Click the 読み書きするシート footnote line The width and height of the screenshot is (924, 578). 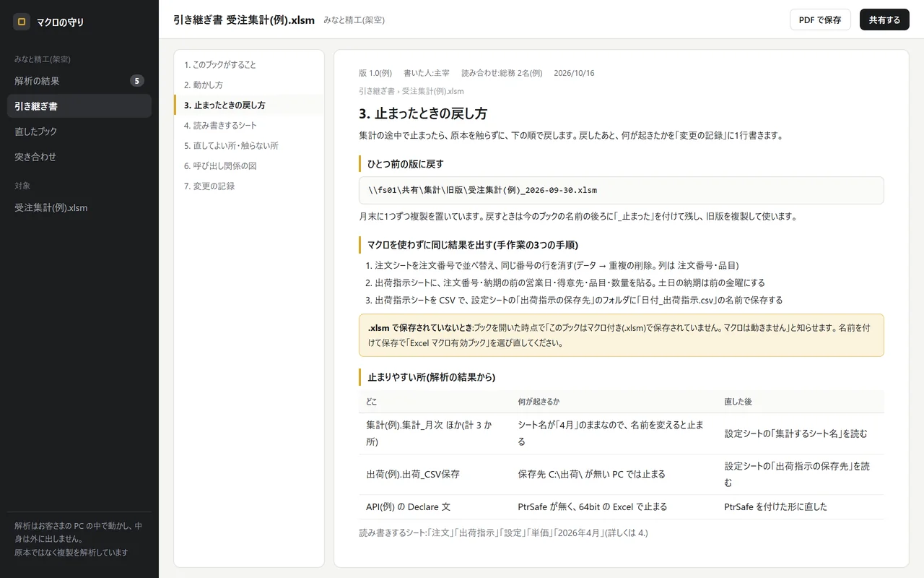coord(503,533)
